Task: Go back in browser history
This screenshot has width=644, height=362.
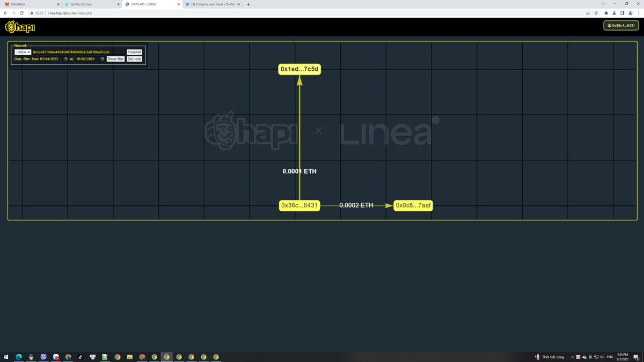Action: point(5,13)
